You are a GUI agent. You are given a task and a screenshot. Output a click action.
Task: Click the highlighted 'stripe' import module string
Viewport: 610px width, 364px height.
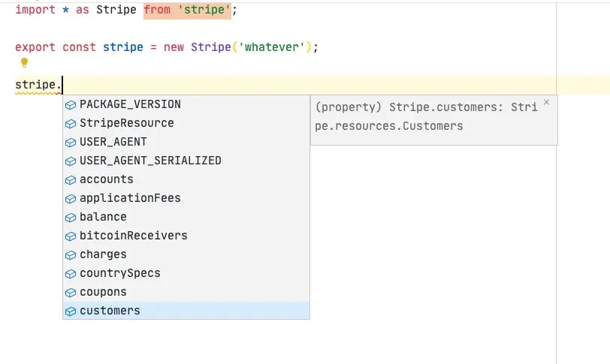pyautogui.click(x=203, y=10)
